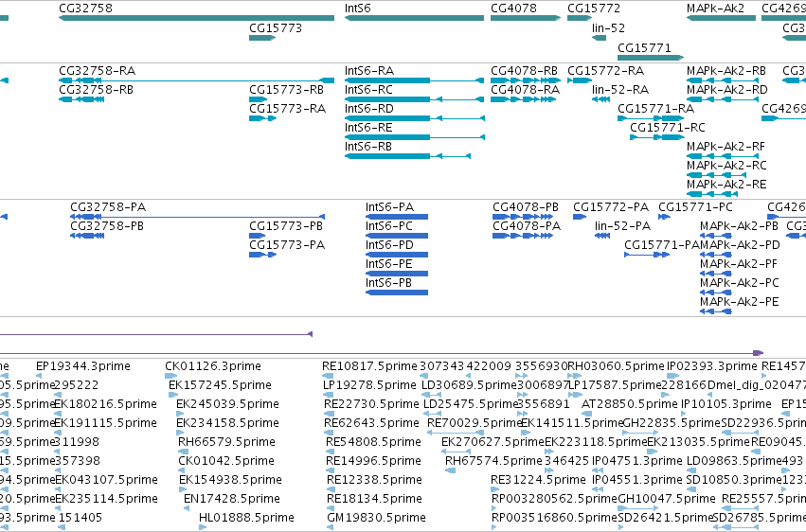
Task: Select the CG4078 gene arrow
Action: click(526, 18)
